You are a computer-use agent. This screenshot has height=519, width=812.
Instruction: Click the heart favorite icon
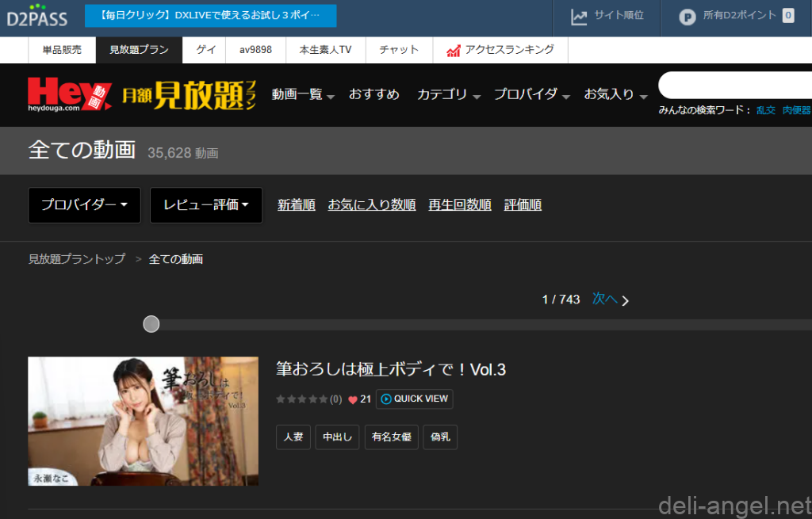pyautogui.click(x=353, y=399)
